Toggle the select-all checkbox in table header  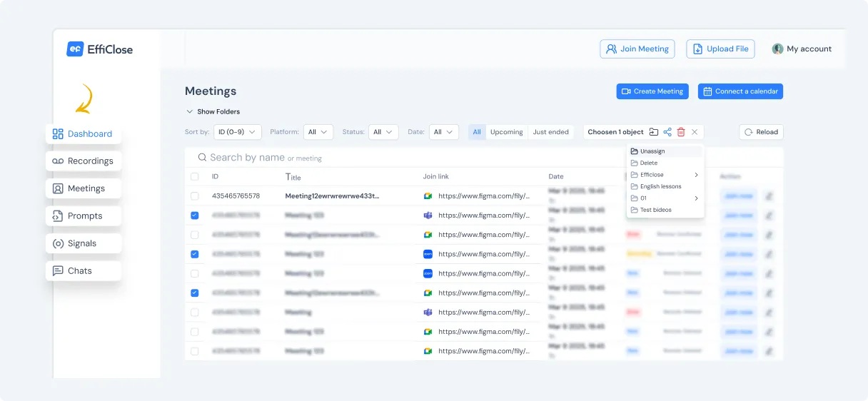point(195,176)
